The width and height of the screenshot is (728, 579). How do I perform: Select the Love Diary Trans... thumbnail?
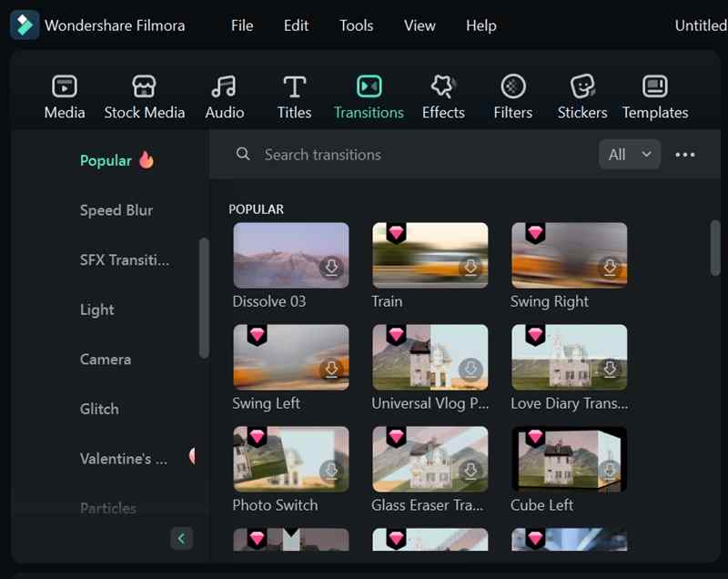(570, 357)
